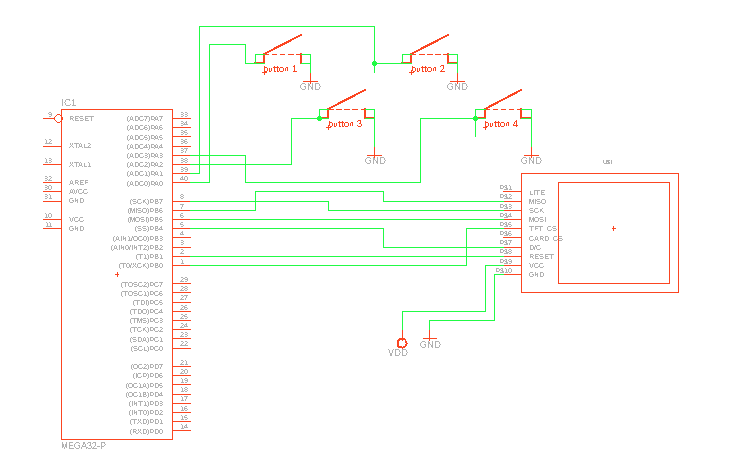Select the (T0/XCK)PB0 pin label
The height and width of the screenshot is (476, 750).
click(x=141, y=266)
